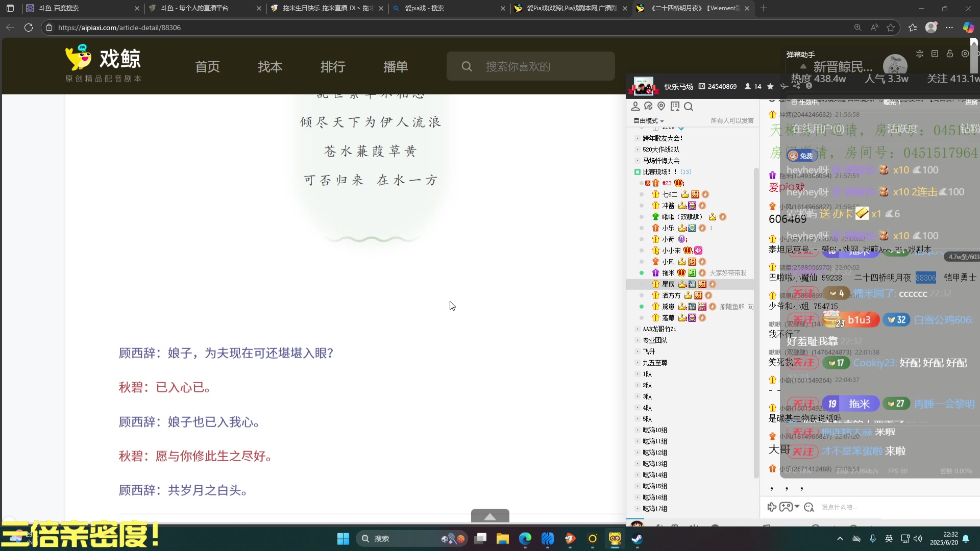980x551 pixels.
Task: Open Steam from the taskbar
Action: pos(637,539)
